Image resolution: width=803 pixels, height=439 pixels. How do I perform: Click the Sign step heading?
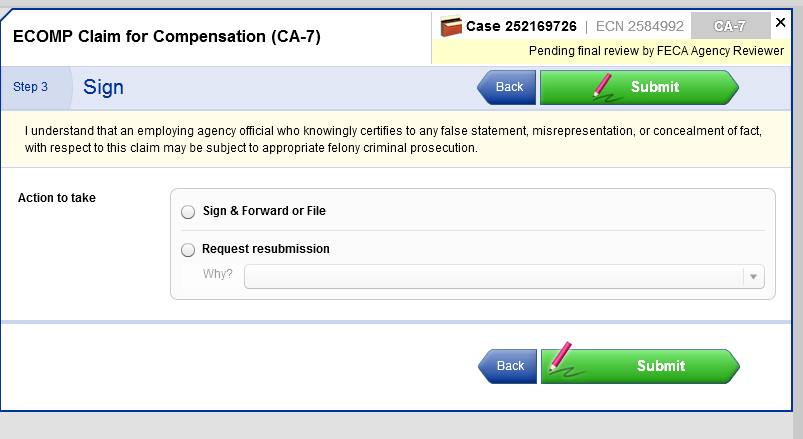103,87
